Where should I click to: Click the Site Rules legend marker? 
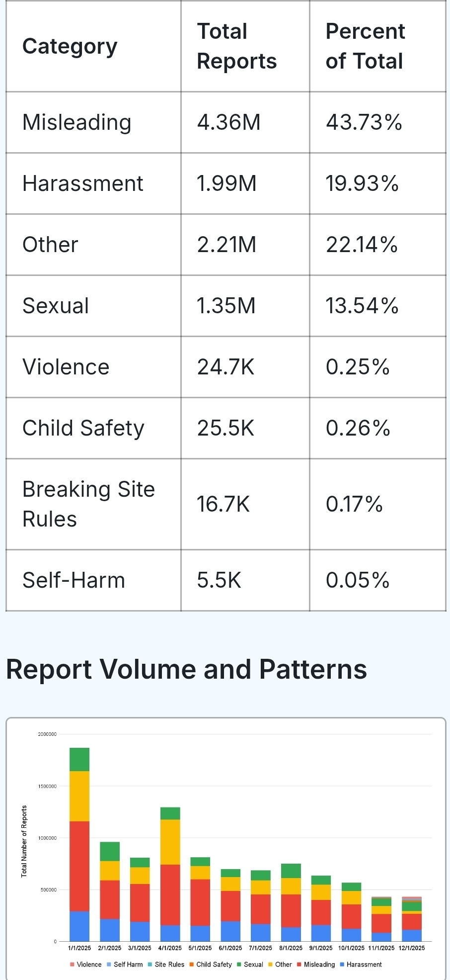150,965
